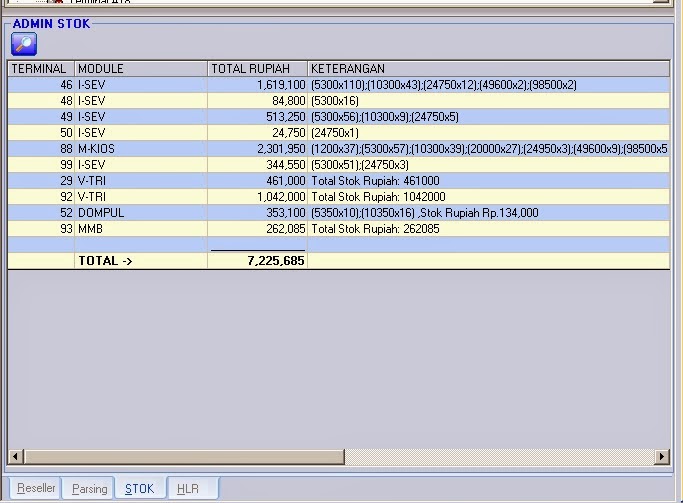This screenshot has height=503, width=683.
Task: Click the MMB module cell
Action: (x=141, y=229)
